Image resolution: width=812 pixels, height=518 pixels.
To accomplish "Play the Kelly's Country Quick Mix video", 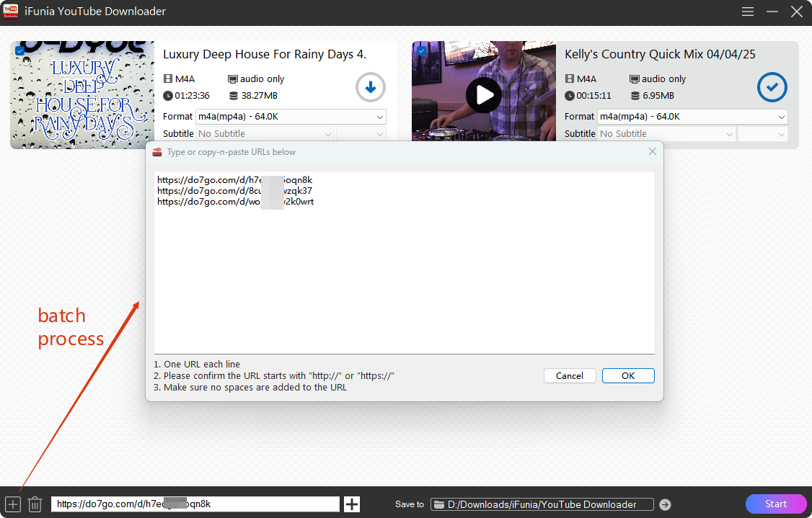I will (483, 94).
